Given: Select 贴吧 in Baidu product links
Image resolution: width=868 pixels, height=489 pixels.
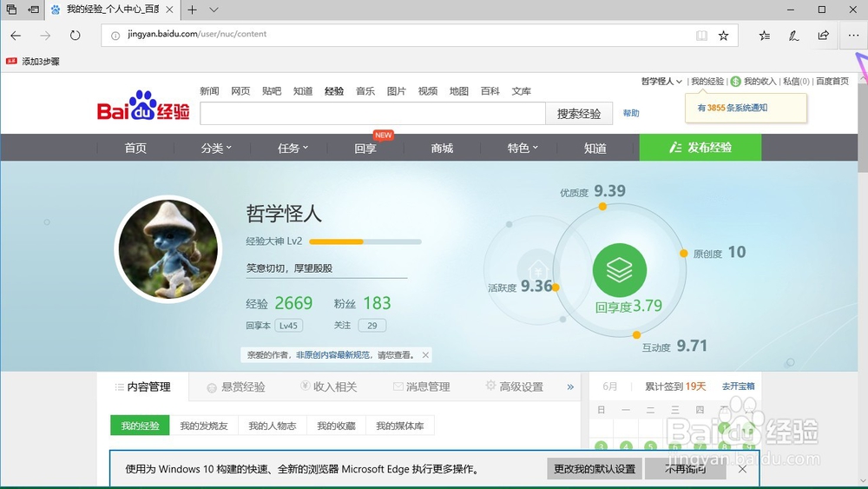Looking at the screenshot, I should pyautogui.click(x=271, y=91).
